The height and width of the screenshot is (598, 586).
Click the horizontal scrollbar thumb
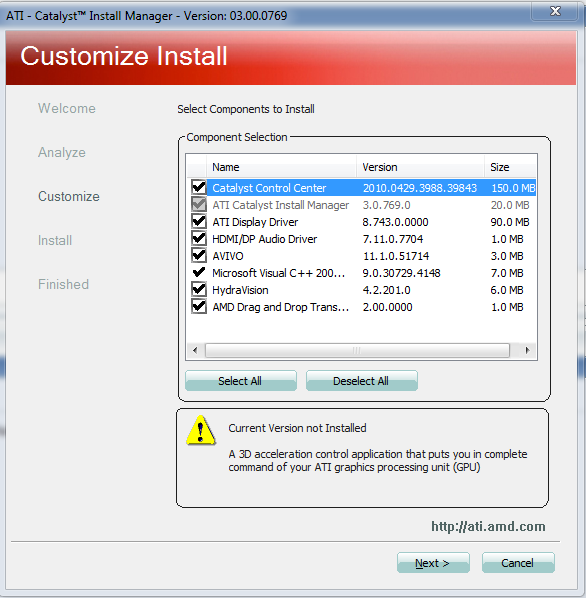[357, 350]
